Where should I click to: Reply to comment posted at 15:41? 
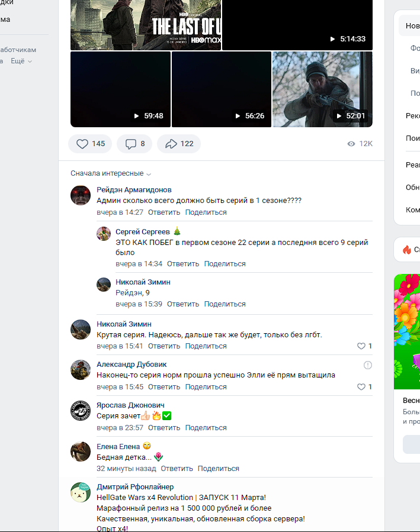164,346
